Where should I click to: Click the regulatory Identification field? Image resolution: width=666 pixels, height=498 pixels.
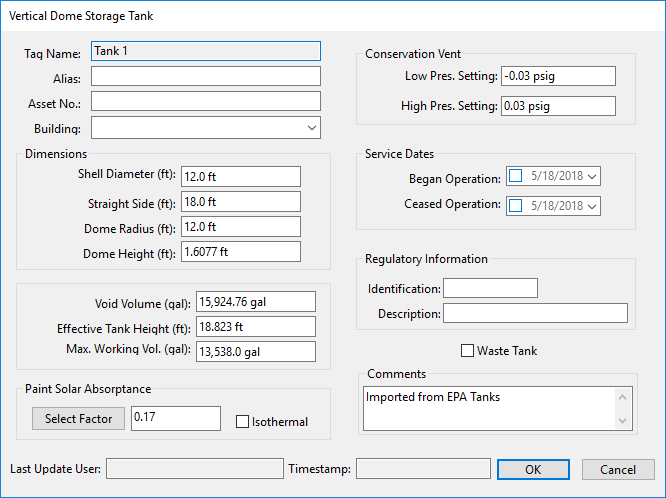tap(491, 288)
